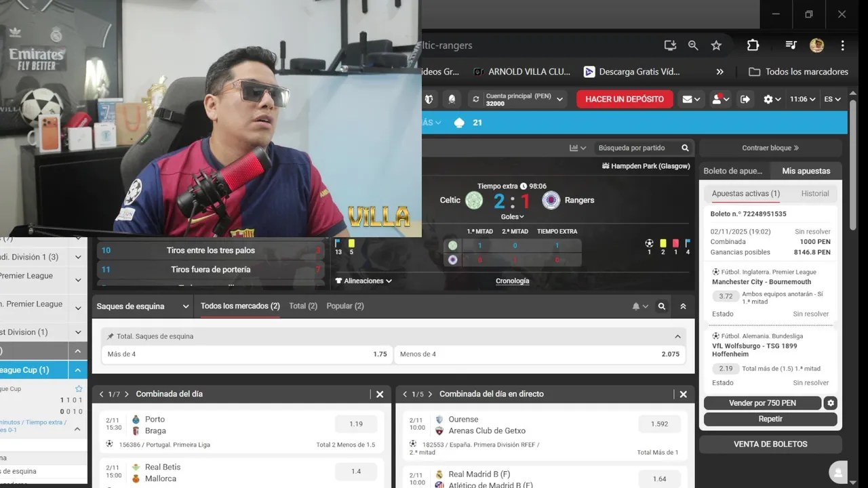Screen dimensions: 868x488
Task: Click the Cronología link
Action: 513,281
